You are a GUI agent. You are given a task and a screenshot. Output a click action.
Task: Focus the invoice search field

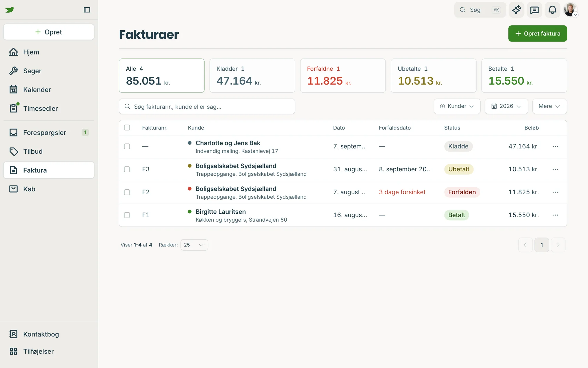[207, 106]
